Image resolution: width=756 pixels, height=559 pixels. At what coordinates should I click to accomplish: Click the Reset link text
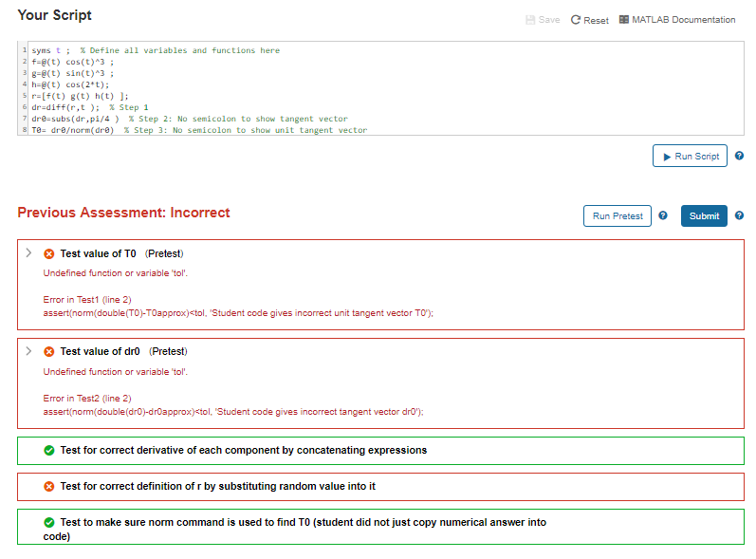596,20
